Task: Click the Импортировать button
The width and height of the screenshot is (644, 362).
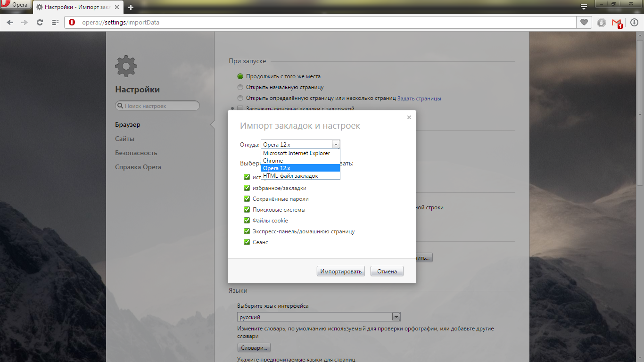Action: click(x=341, y=271)
